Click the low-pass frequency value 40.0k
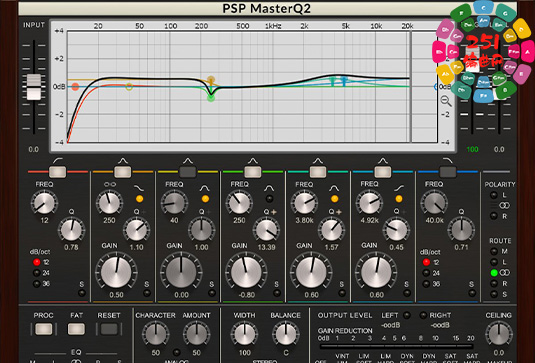This screenshot has height=363, width=535. click(434, 220)
